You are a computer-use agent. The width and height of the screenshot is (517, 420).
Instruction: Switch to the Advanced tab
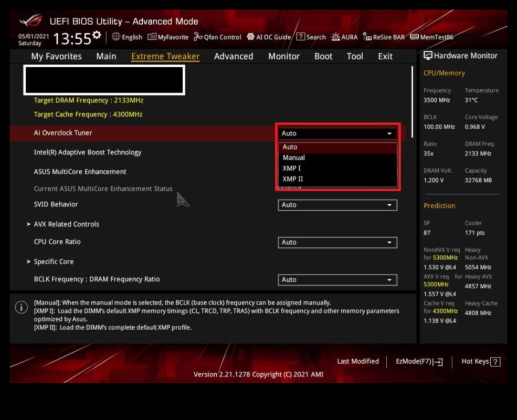tap(233, 56)
